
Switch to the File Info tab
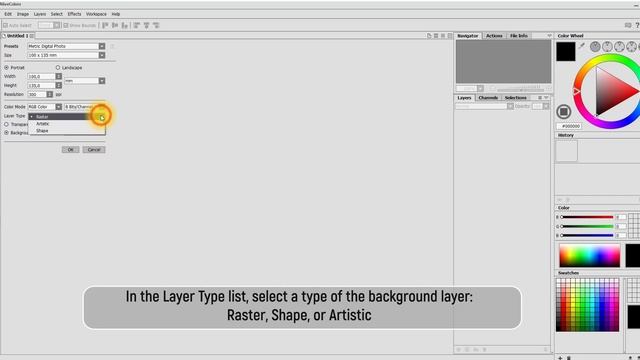[519, 36]
